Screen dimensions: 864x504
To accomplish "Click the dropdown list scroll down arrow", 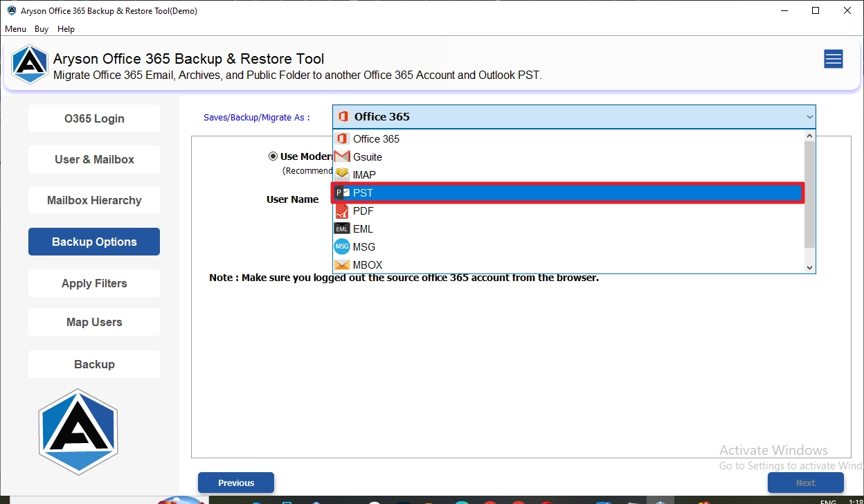I will (810, 267).
